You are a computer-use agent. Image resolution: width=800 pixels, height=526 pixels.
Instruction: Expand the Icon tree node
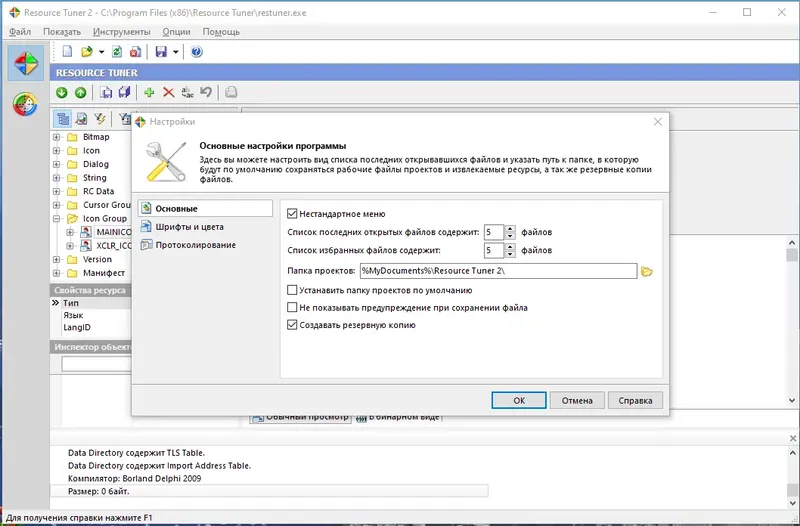[x=57, y=151]
